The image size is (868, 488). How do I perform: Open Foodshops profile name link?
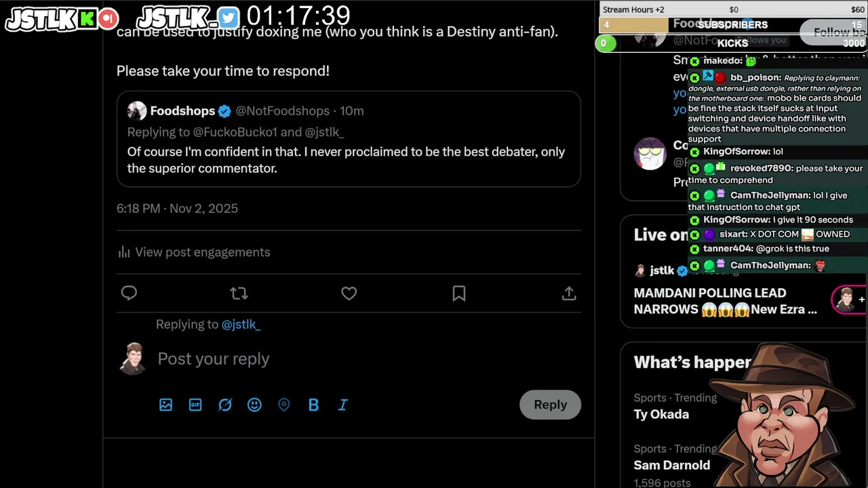click(182, 111)
